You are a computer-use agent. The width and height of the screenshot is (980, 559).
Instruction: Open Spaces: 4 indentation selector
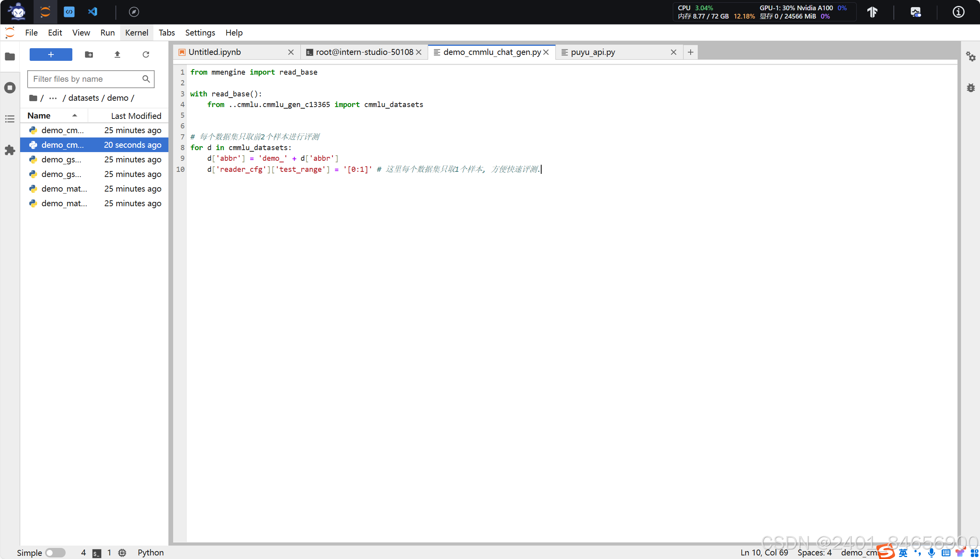pos(814,553)
